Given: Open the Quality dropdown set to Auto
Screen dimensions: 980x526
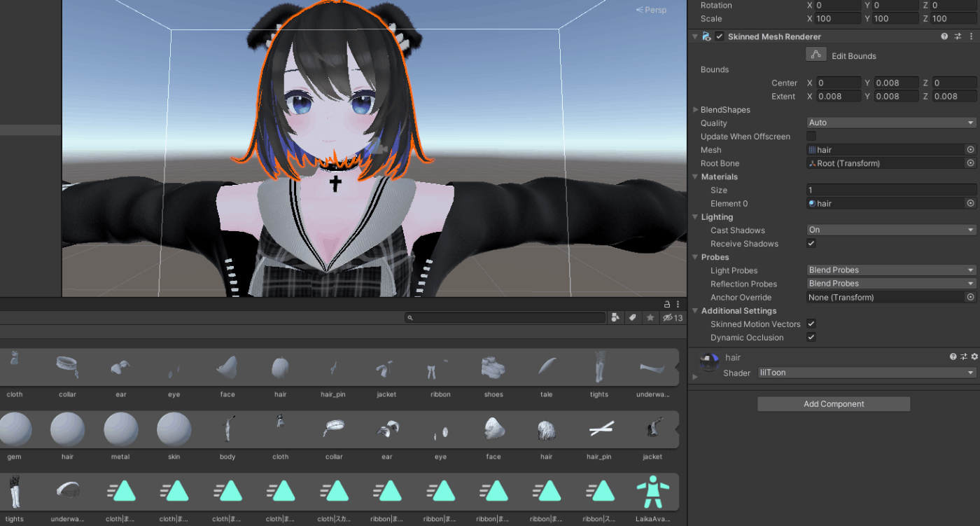Looking at the screenshot, I should [892, 123].
